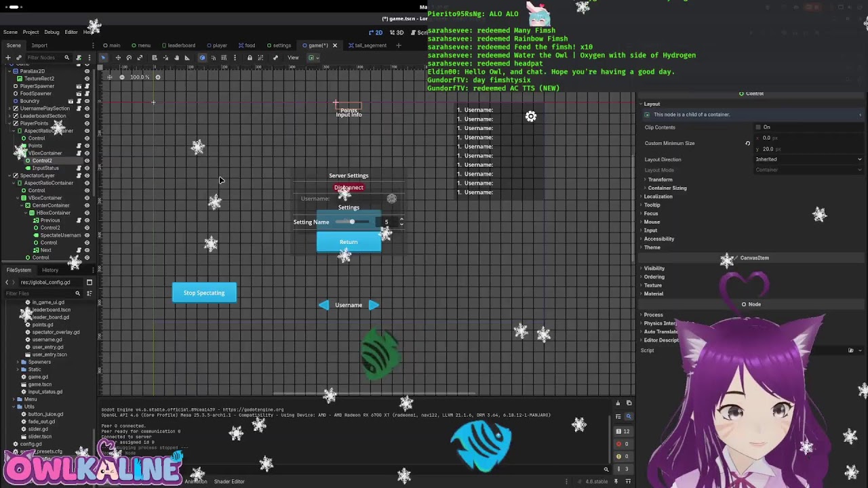
Task: Activate the Move Mode tool
Action: [x=118, y=58]
